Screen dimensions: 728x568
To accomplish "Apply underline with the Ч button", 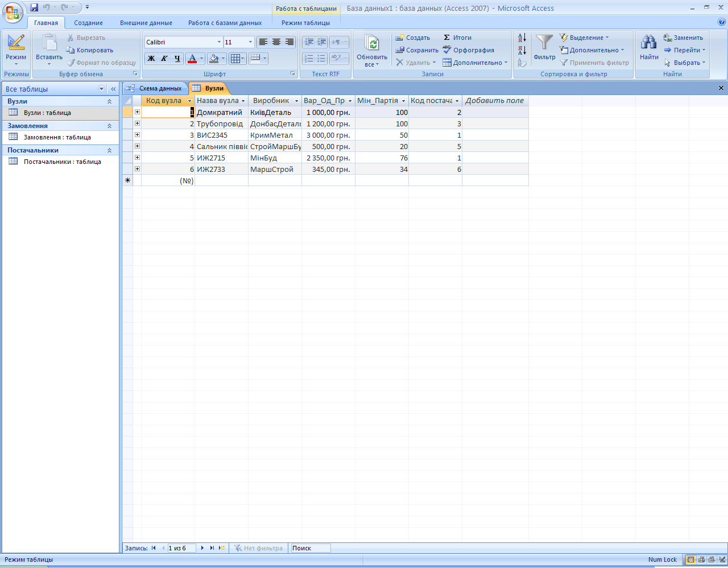I will (177, 58).
